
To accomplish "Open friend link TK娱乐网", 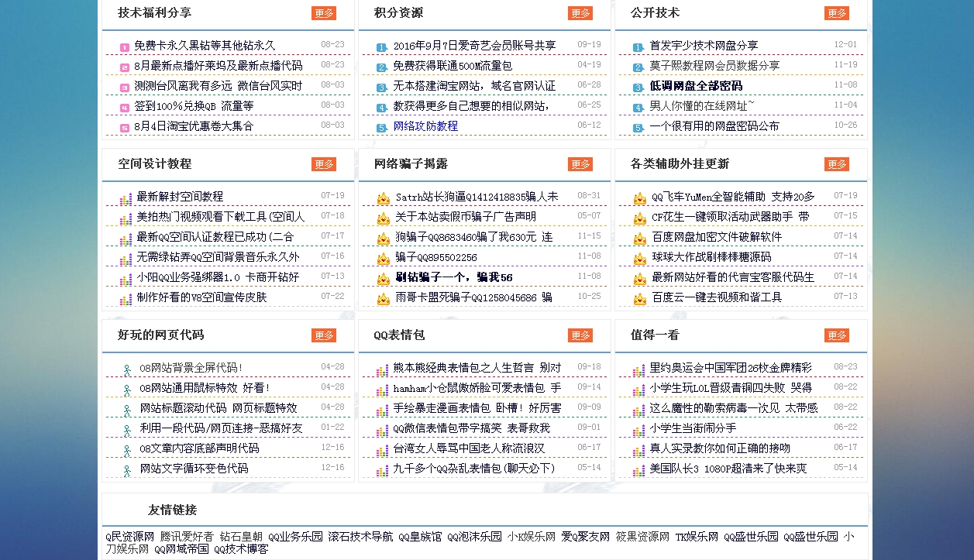I will click(x=697, y=537).
